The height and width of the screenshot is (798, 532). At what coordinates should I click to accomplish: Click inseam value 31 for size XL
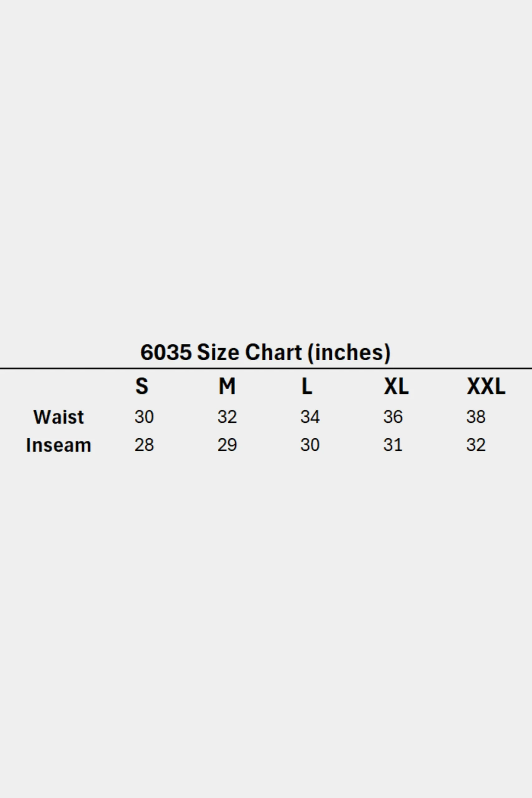393,445
